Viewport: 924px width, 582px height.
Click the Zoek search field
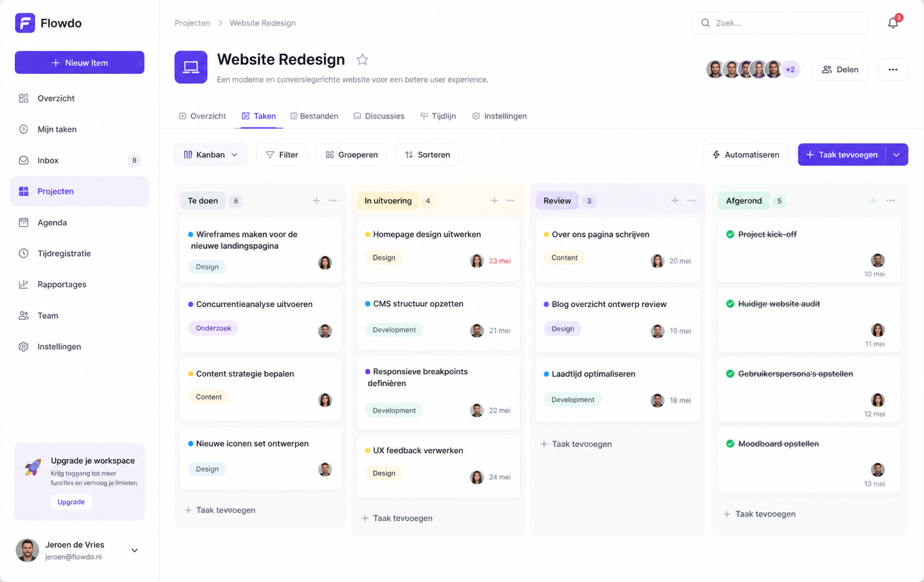pyautogui.click(x=780, y=23)
